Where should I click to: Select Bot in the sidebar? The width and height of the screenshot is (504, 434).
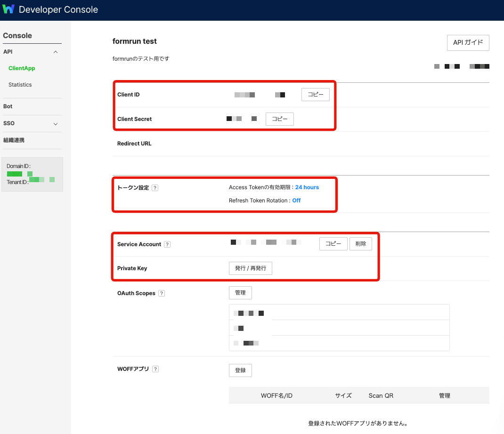(8, 106)
